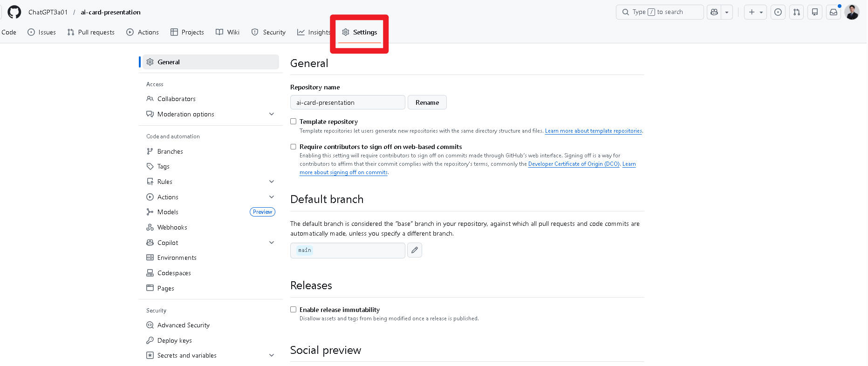
Task: Open the Copilot chat icon in header
Action: [x=714, y=12]
